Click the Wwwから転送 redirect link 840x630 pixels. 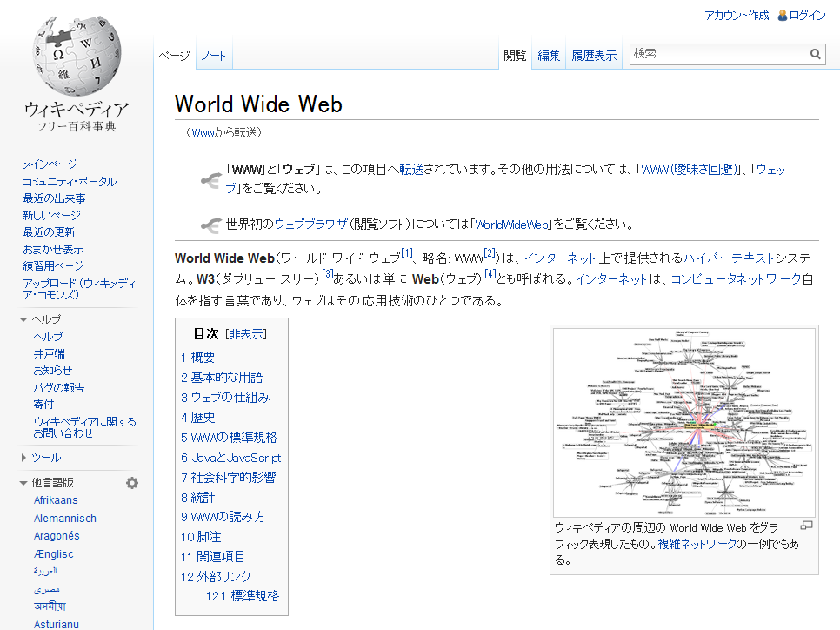tap(203, 133)
